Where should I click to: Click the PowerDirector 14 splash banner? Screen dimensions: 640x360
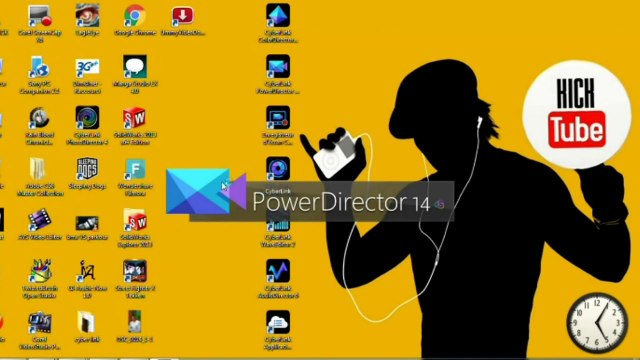[310, 195]
